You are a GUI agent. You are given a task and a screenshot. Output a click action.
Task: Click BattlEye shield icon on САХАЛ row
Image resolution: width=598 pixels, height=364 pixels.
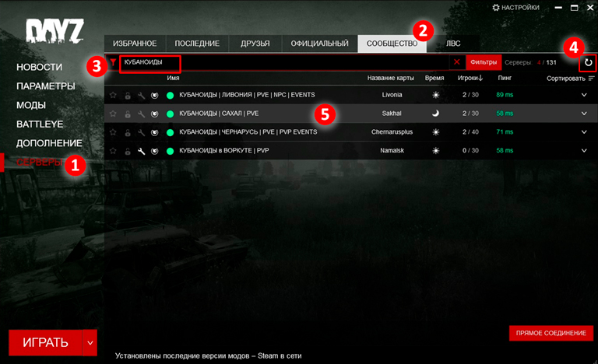coord(154,114)
